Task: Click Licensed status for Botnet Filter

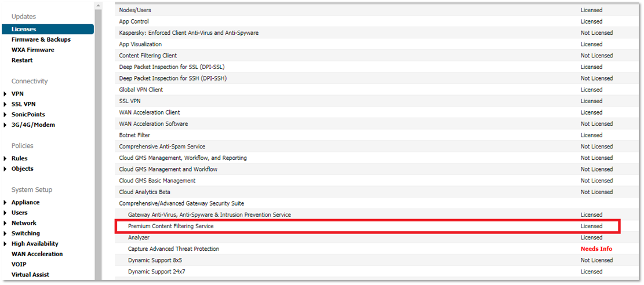Action: pyautogui.click(x=591, y=135)
